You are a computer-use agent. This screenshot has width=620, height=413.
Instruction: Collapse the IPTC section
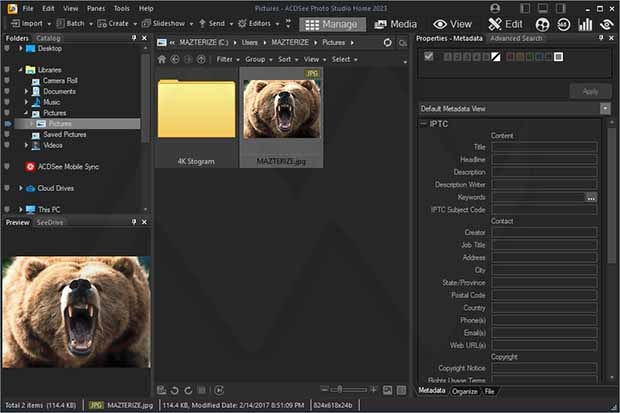[x=423, y=124]
